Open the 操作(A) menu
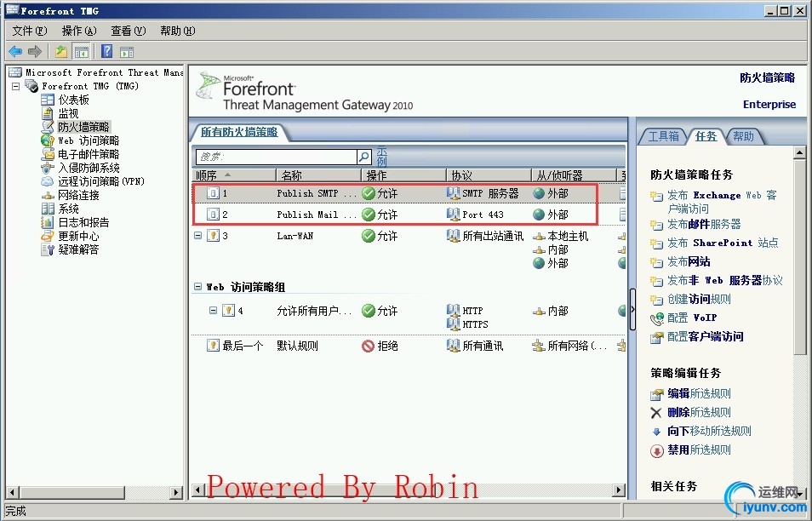This screenshot has height=521, width=812. coord(78,31)
